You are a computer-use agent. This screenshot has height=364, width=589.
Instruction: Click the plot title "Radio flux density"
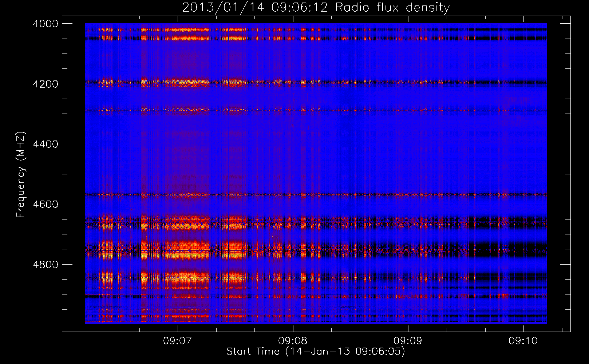click(392, 8)
